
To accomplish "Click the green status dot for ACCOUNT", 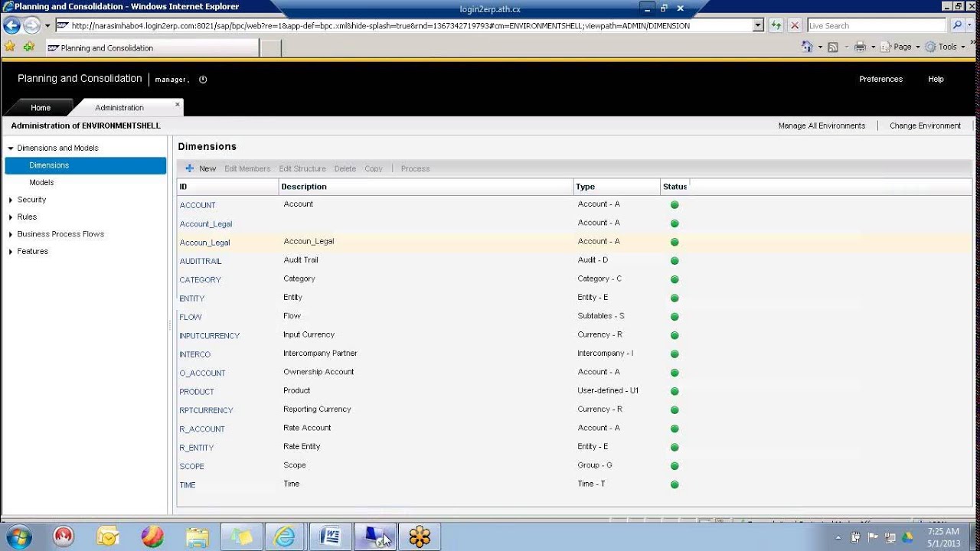I will tap(675, 205).
